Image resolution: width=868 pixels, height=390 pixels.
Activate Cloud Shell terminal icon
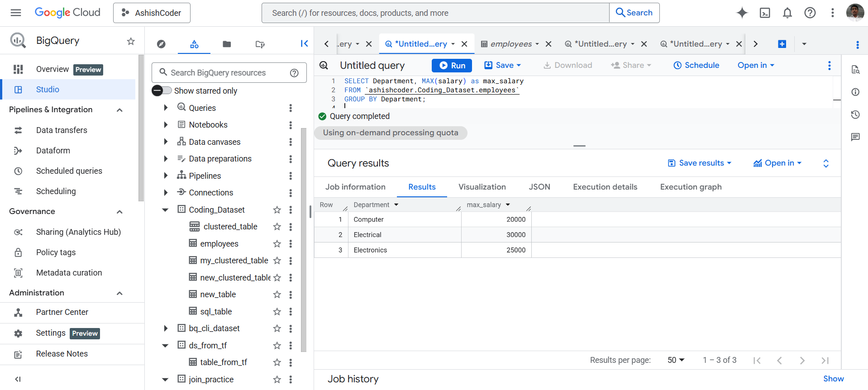[x=765, y=13]
